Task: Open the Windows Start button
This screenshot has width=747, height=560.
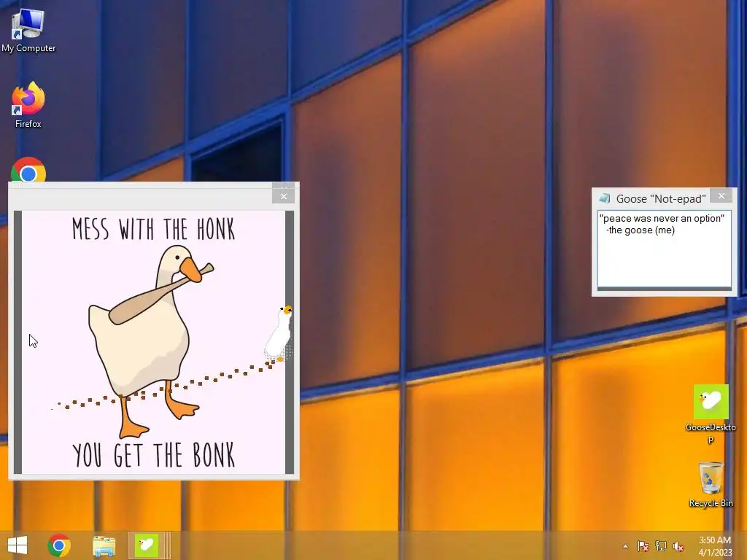Action: [18, 545]
